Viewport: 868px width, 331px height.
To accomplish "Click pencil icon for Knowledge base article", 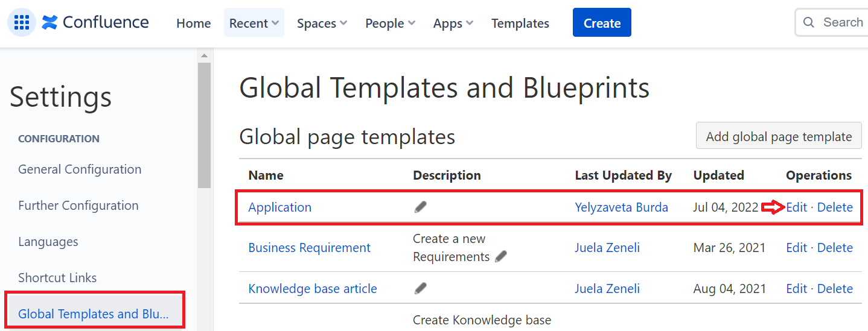I will 421,288.
